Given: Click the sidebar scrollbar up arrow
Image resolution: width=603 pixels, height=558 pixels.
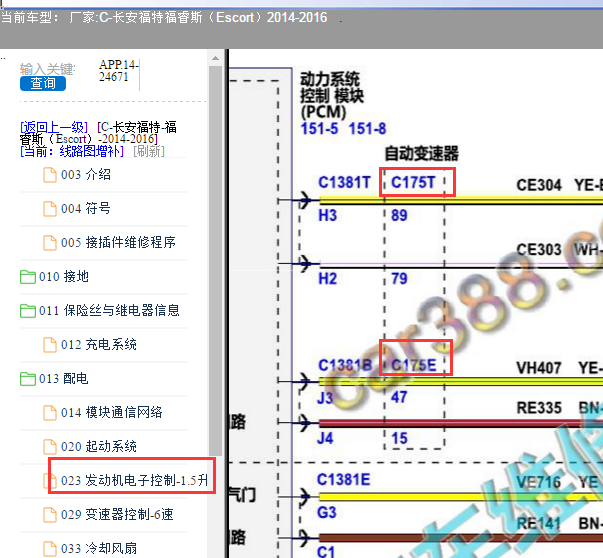Looking at the screenshot, I should point(215,58).
